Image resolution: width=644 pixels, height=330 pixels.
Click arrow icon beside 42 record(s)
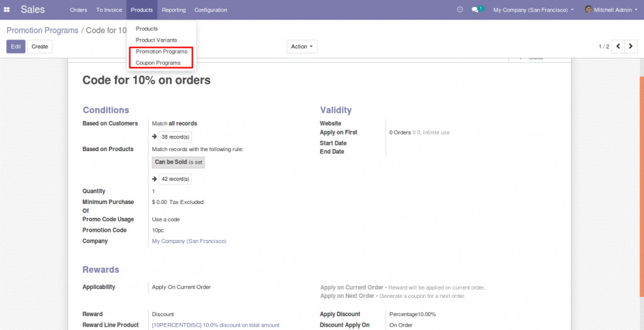(155, 179)
